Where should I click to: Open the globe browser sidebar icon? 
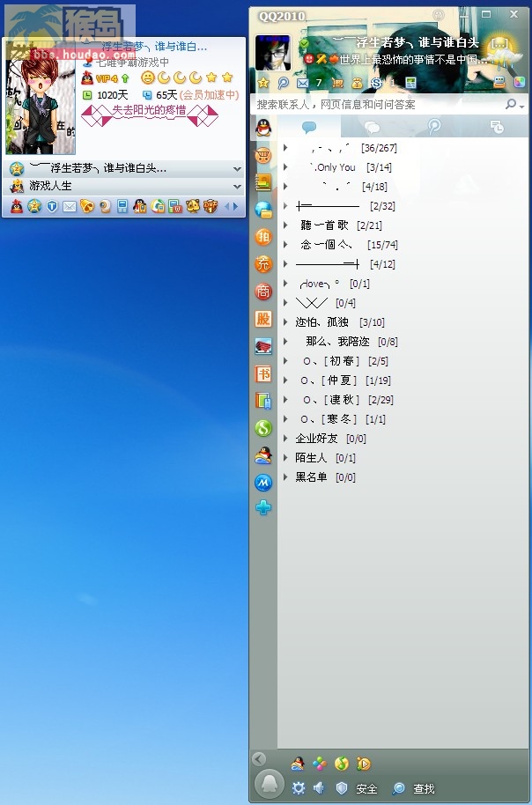pos(263,209)
